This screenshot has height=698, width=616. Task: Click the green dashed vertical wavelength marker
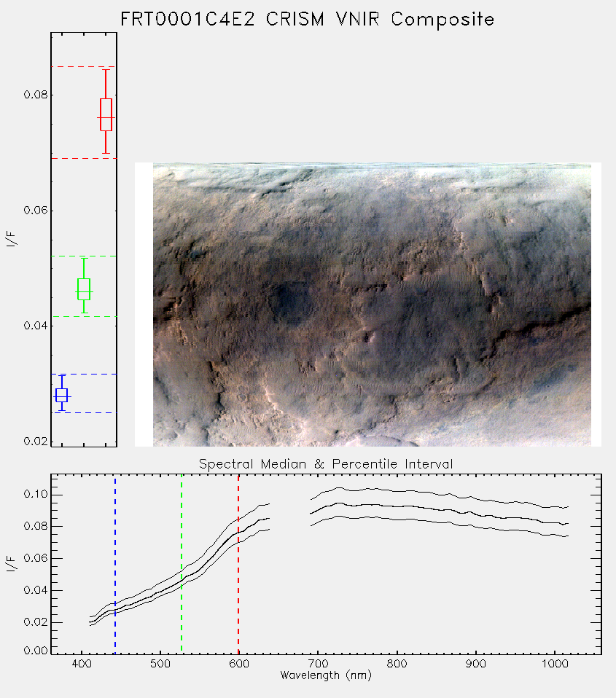pyautogui.click(x=182, y=565)
